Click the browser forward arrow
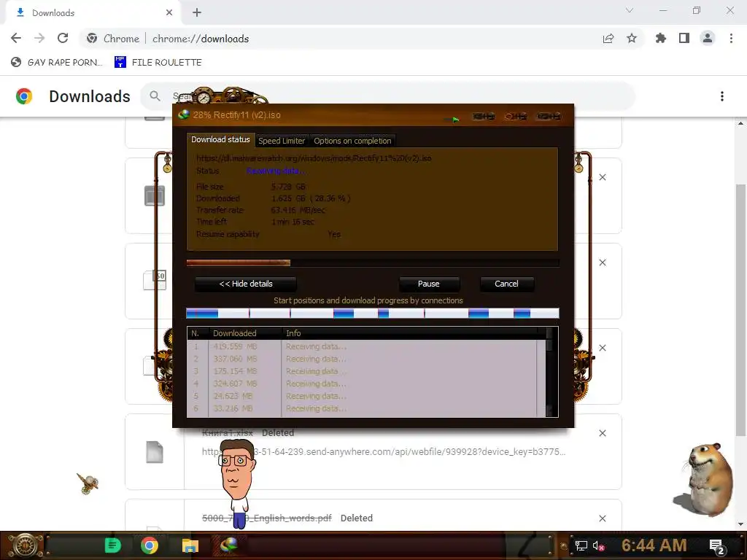The height and width of the screenshot is (560, 747). click(39, 38)
